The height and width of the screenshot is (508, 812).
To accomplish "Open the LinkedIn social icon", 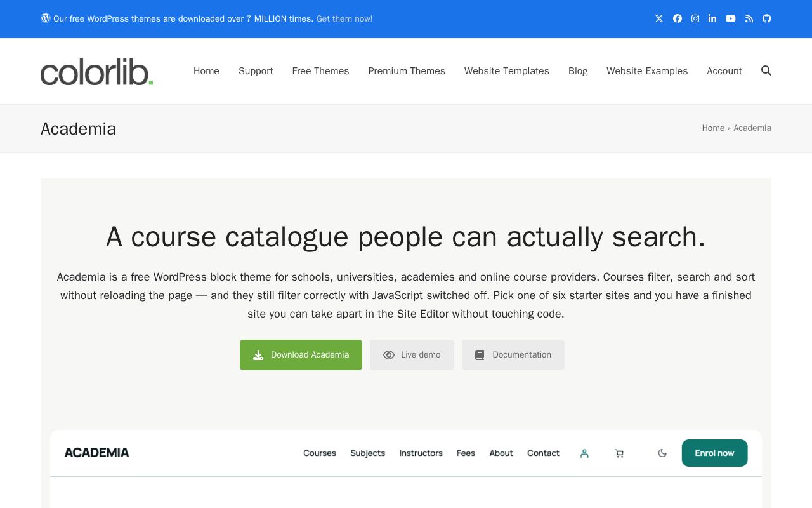I will tap(712, 18).
